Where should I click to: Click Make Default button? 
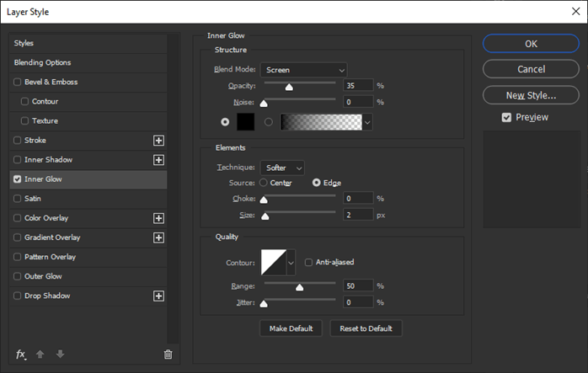point(291,328)
